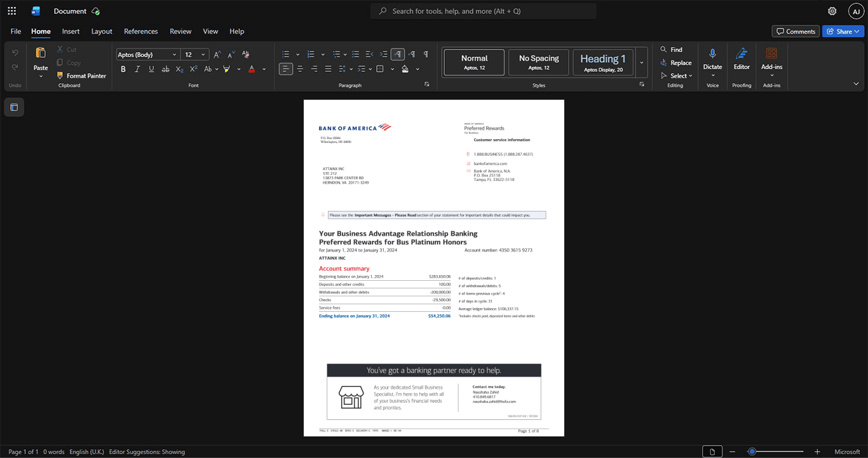Viewport: 868px width, 458px height.
Task: Open Find in the Editing group
Action: (671, 50)
